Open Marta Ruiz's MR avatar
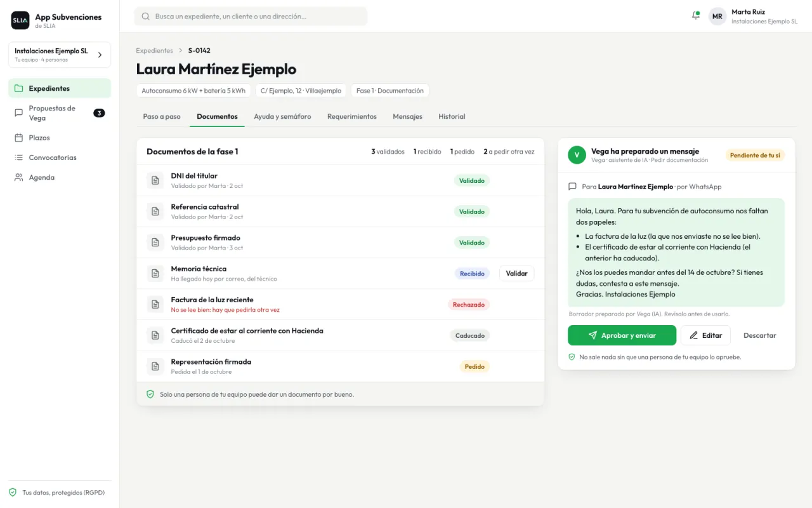The image size is (812, 508). pos(717,17)
